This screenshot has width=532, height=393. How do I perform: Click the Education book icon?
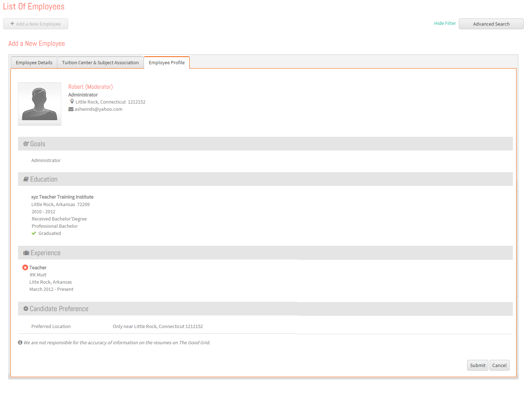tap(26, 179)
